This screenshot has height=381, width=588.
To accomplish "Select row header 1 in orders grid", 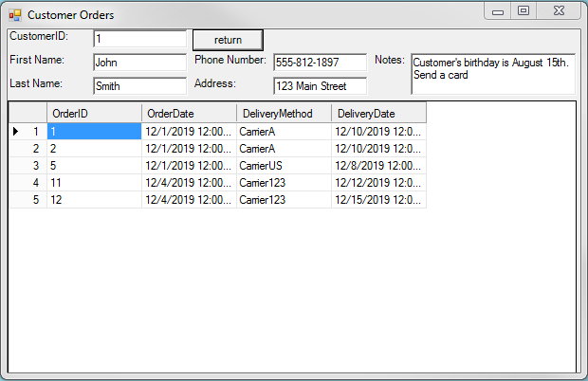I will point(28,132).
